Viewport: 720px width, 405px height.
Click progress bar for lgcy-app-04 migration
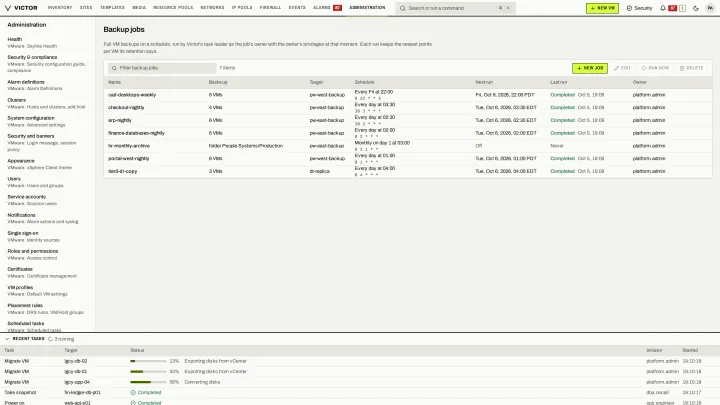(x=148, y=382)
